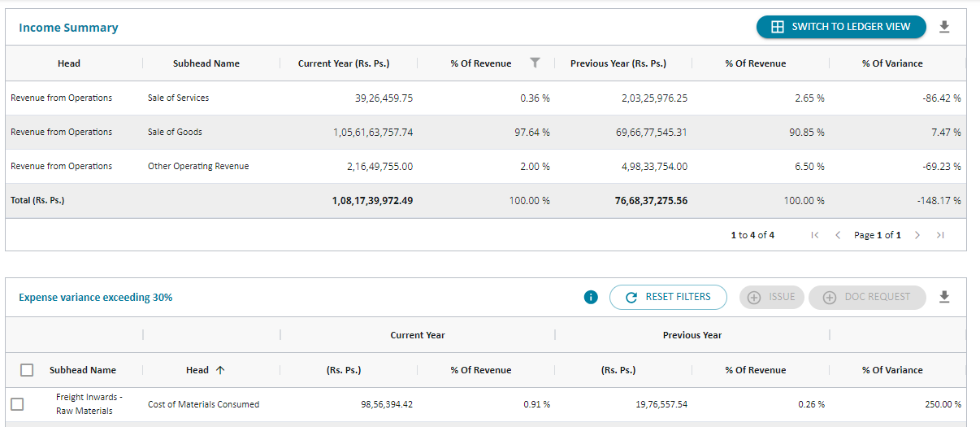Image resolution: width=980 pixels, height=427 pixels.
Task: Sort Income Summary by % Of Variance
Action: point(892,63)
